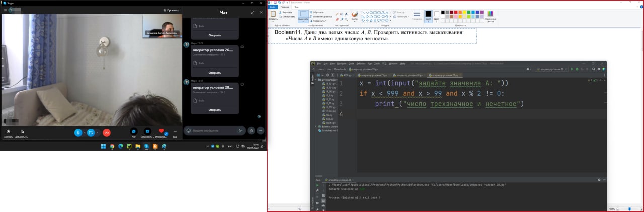644x212 pixels.
Task: Click the green Run button in PyCharm toolbar
Action: pos(572,69)
